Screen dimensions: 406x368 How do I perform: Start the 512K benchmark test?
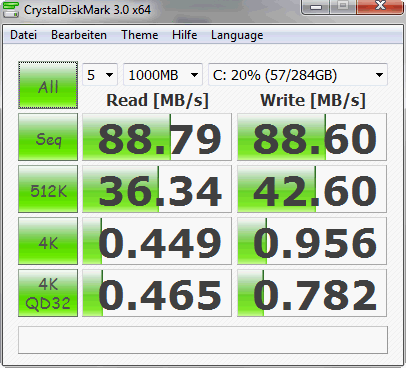point(48,189)
